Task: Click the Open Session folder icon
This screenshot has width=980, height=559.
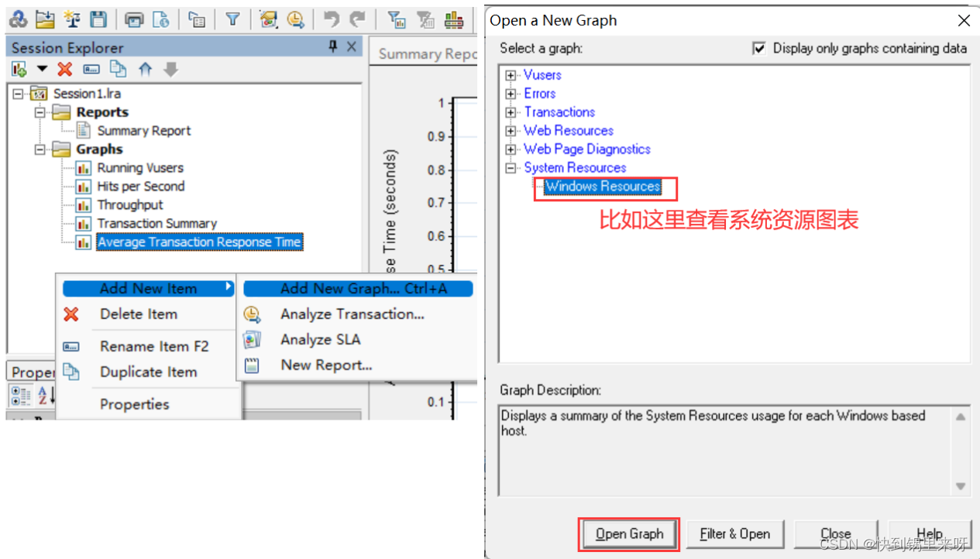Action: pyautogui.click(x=45, y=19)
